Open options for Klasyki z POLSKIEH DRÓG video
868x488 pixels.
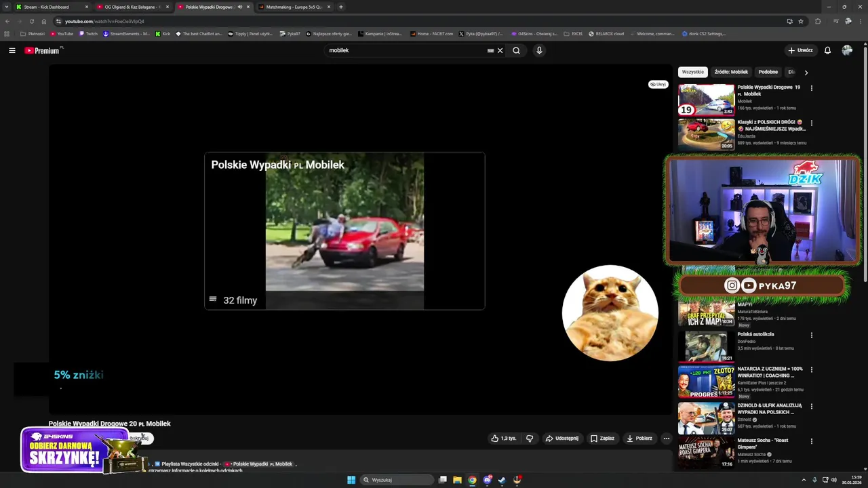click(811, 123)
